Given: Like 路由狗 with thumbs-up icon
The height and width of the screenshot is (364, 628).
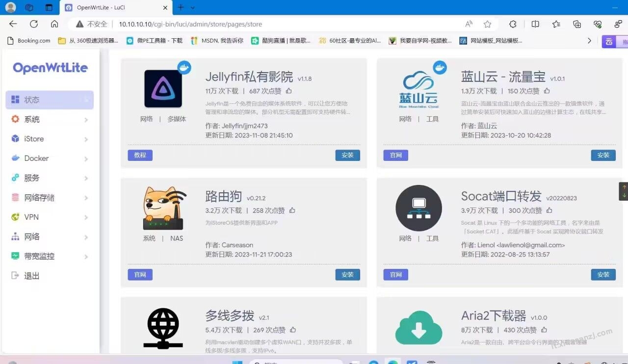Looking at the screenshot, I should (x=292, y=210).
